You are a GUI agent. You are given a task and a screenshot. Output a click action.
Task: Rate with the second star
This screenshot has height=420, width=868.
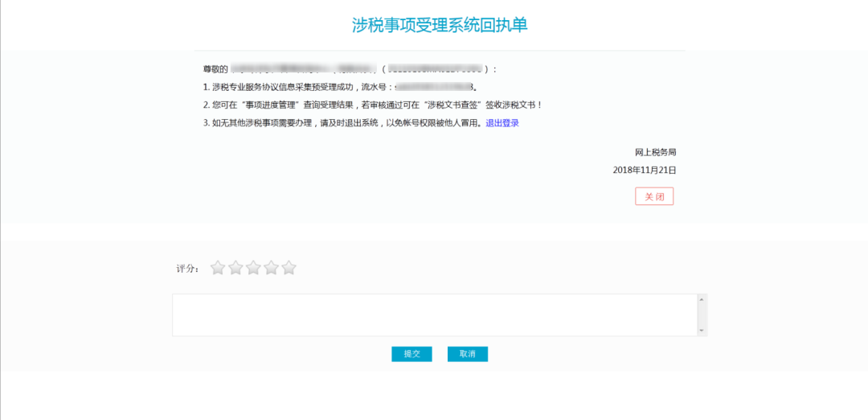(235, 268)
